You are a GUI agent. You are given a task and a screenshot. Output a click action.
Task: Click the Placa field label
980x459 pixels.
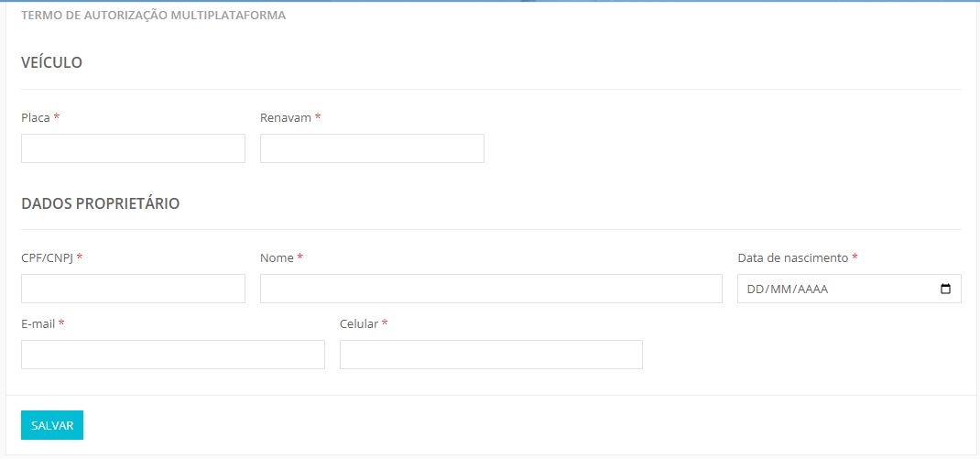point(36,117)
